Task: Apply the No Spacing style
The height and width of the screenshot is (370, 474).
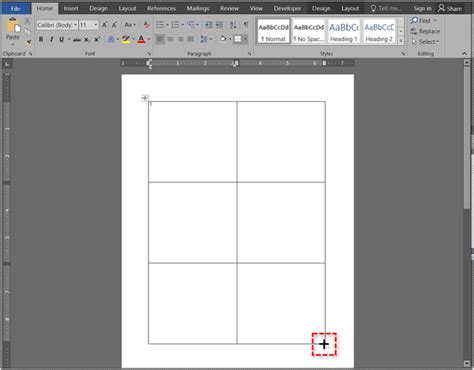Action: [x=308, y=31]
